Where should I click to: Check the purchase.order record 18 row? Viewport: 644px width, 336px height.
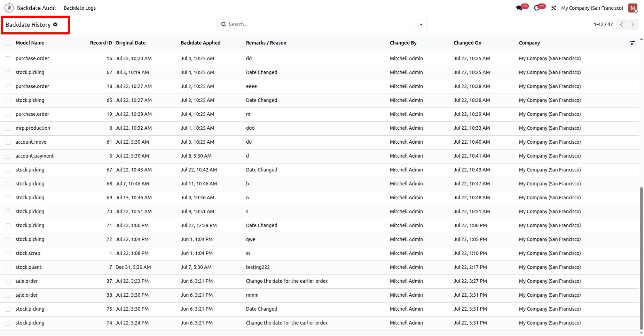coord(8,87)
